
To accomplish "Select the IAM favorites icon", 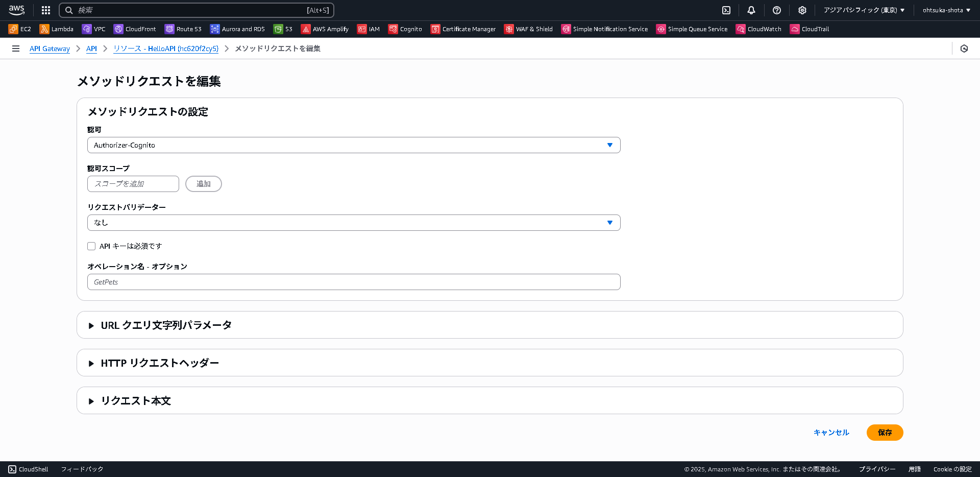I will (x=369, y=29).
